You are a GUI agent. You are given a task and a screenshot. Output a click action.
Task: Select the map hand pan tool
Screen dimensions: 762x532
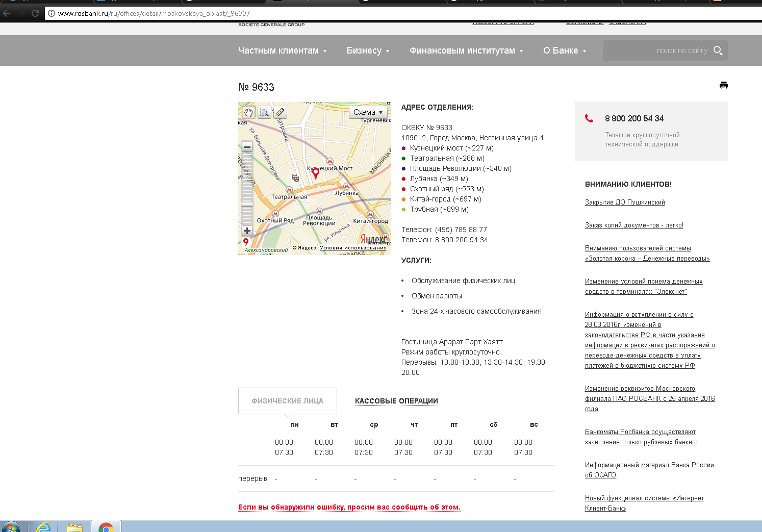(x=248, y=112)
